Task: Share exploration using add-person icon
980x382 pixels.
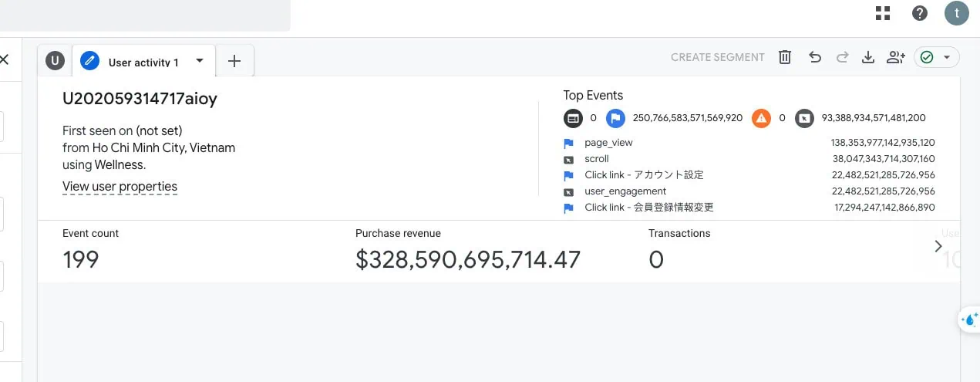Action: tap(895, 57)
